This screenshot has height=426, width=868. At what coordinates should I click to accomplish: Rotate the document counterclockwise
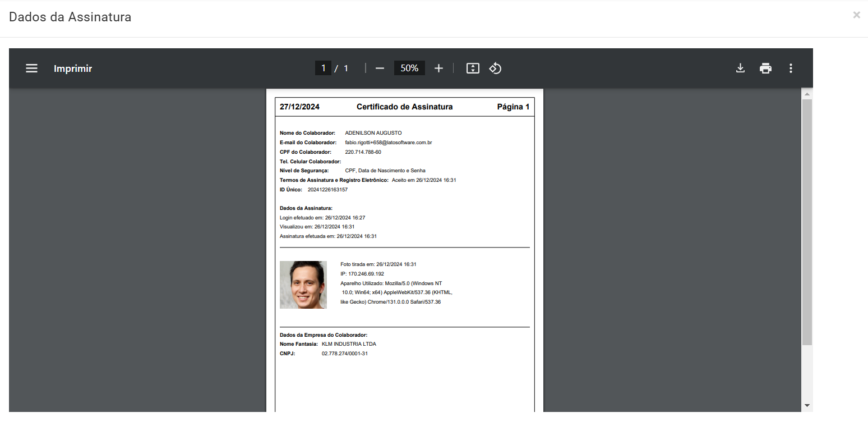495,68
